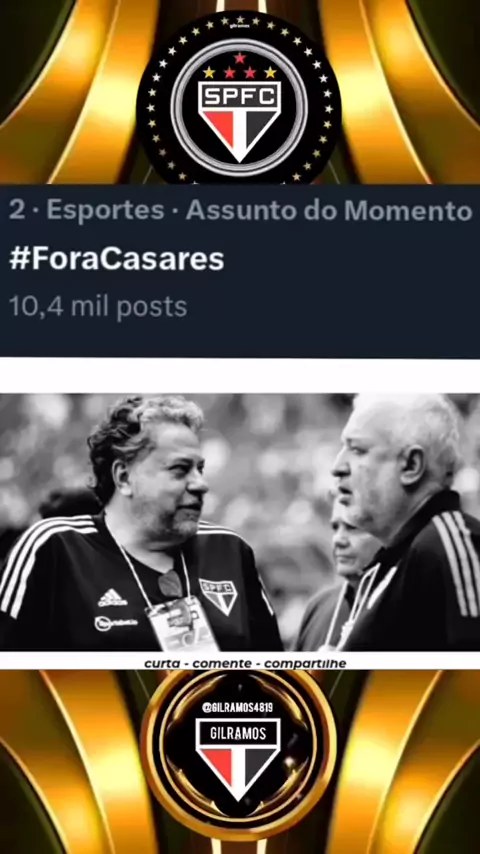Screen dimensions: 480x854
Task: Open the @GILRAMOS4819 handle
Action: tap(238, 707)
